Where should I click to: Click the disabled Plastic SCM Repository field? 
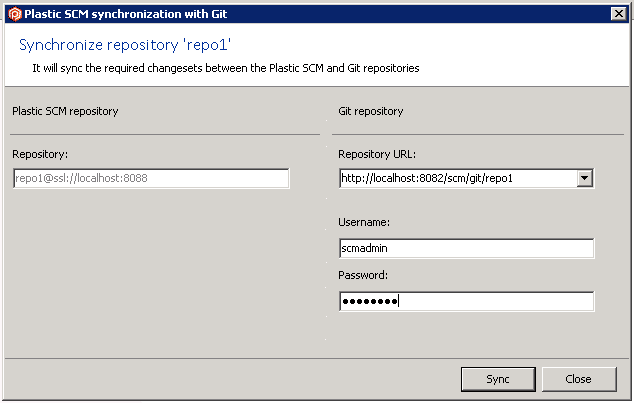coord(151,178)
